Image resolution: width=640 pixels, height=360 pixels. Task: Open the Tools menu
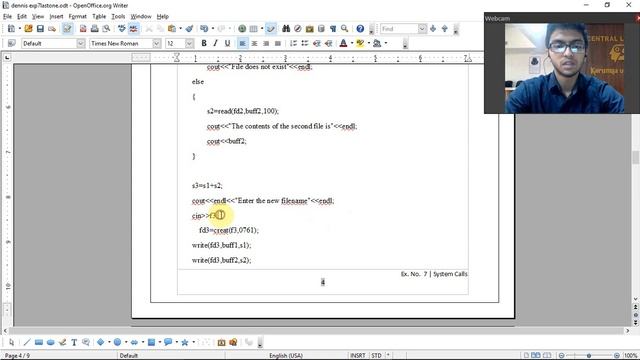[118, 16]
